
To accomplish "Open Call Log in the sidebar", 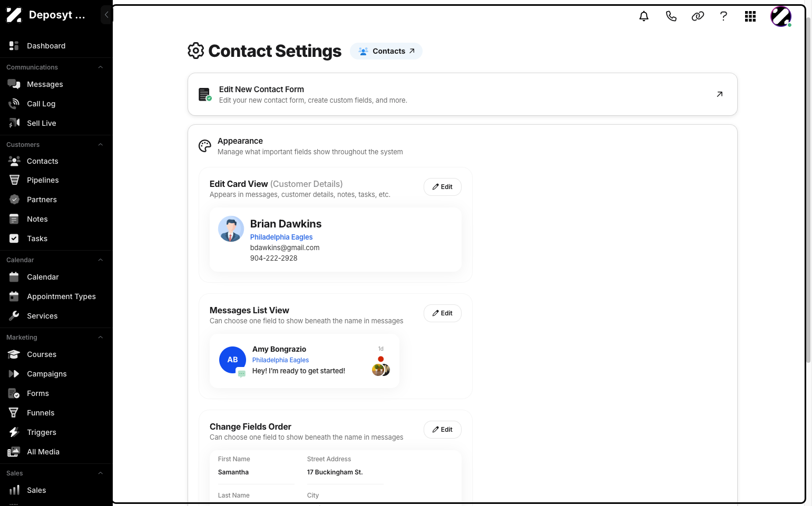I will (56, 104).
